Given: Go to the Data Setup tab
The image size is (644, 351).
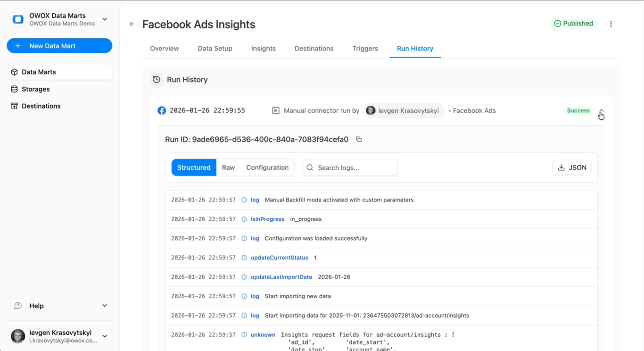Looking at the screenshot, I should pyautogui.click(x=215, y=49).
